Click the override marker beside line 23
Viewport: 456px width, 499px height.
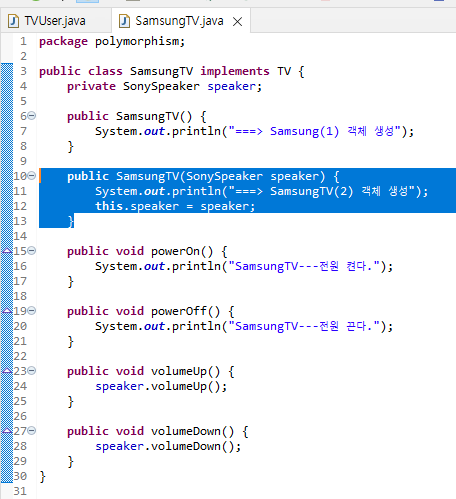pyautogui.click(x=7, y=371)
